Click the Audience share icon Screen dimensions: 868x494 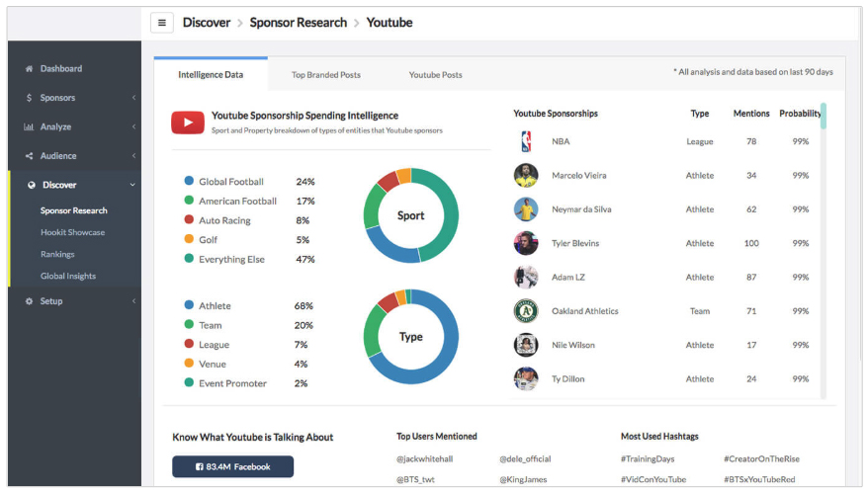point(29,156)
